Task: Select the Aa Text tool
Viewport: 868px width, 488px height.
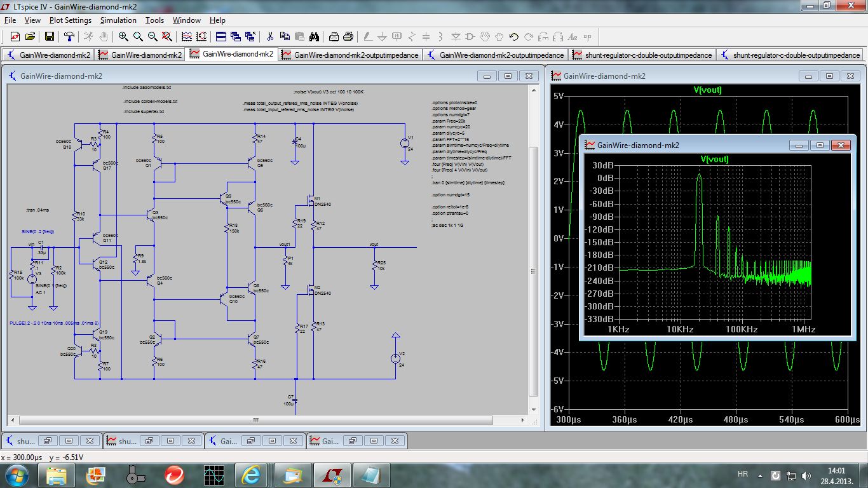Action: pyautogui.click(x=573, y=37)
